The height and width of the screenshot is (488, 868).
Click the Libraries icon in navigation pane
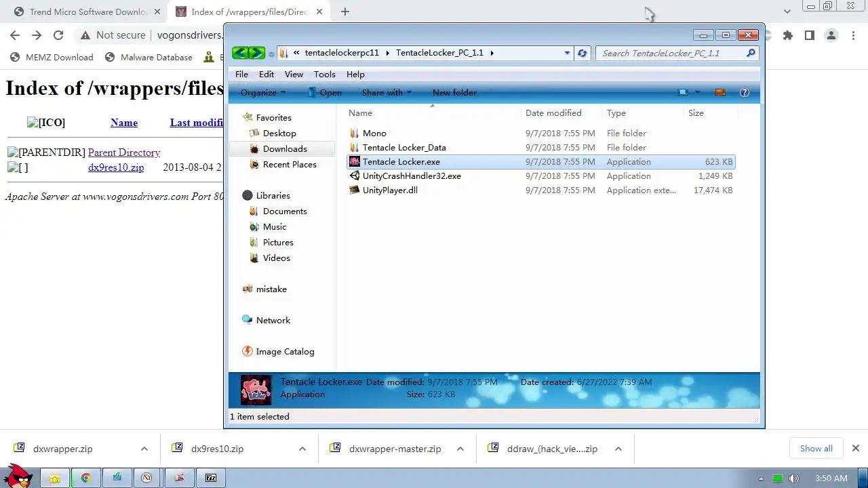pyautogui.click(x=248, y=195)
